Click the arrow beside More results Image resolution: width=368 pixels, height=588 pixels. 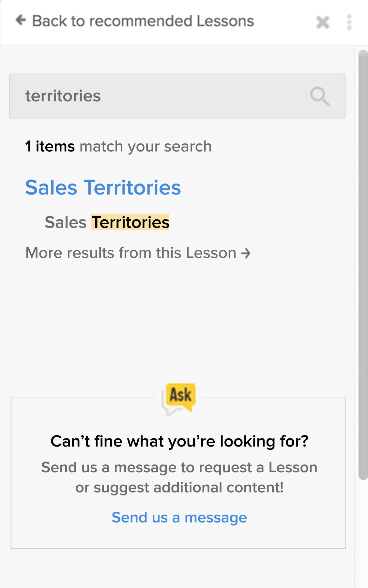(246, 253)
